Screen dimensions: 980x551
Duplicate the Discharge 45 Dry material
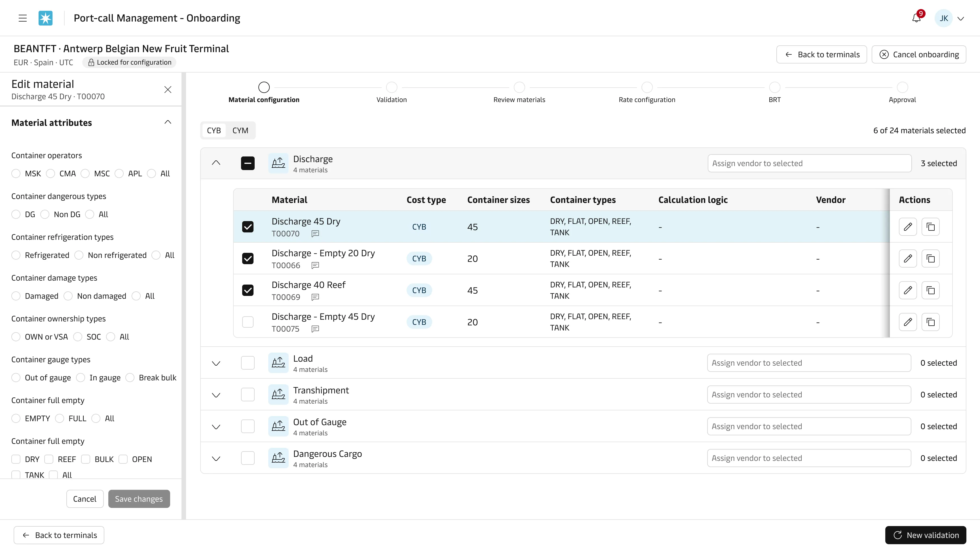pos(931,227)
